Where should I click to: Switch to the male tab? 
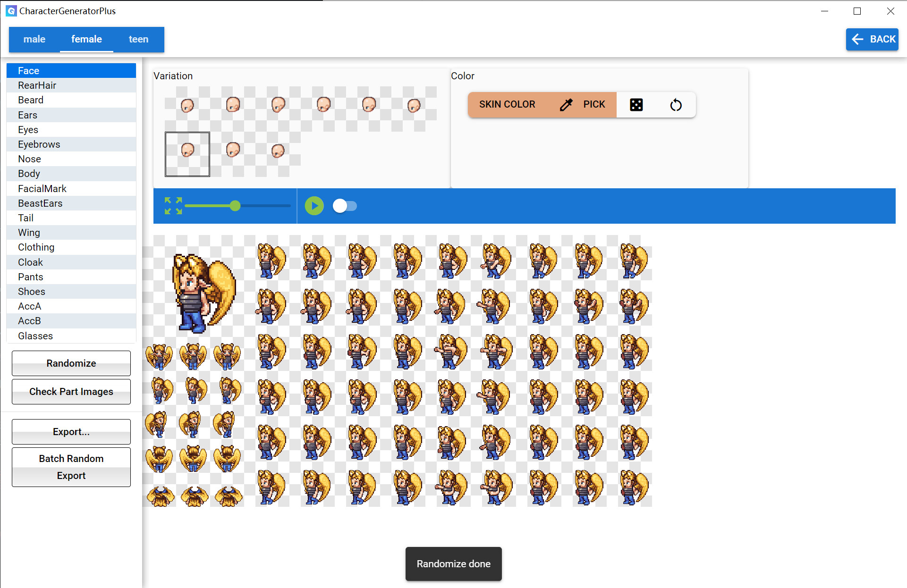[x=34, y=39]
